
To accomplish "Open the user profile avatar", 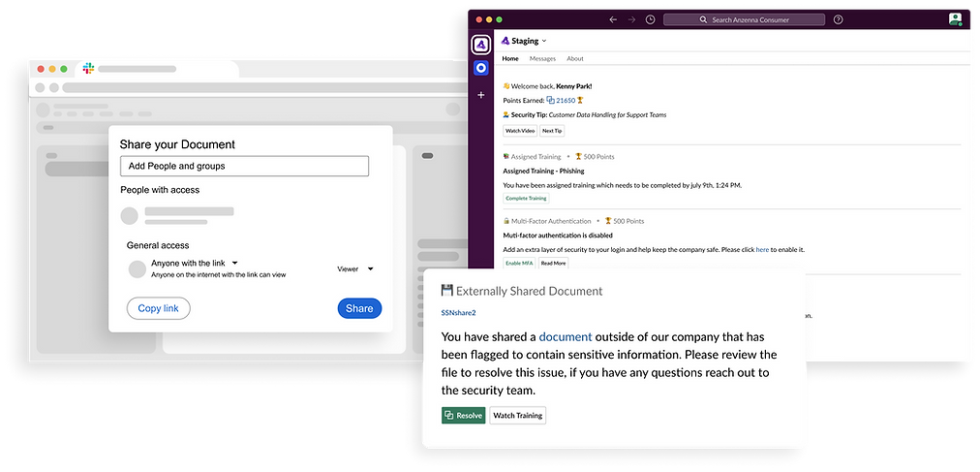I will 955,19.
